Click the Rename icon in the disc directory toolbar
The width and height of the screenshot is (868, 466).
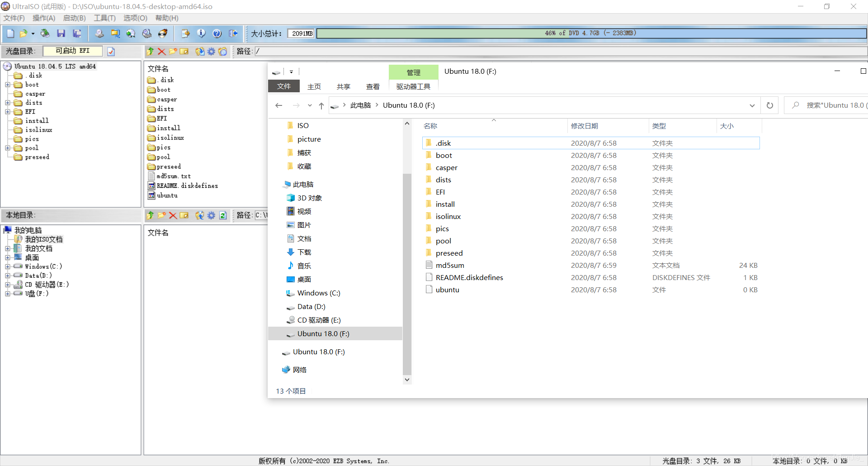184,52
